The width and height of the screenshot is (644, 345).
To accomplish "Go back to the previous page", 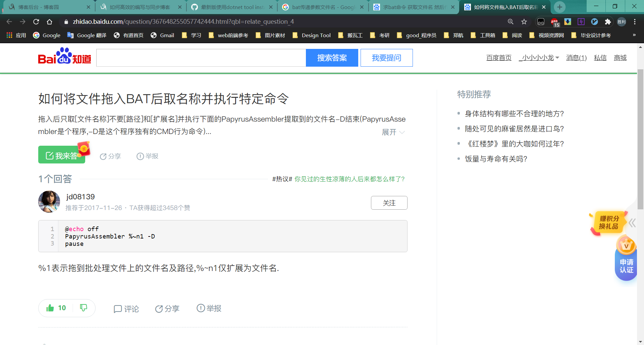I will click(x=9, y=22).
